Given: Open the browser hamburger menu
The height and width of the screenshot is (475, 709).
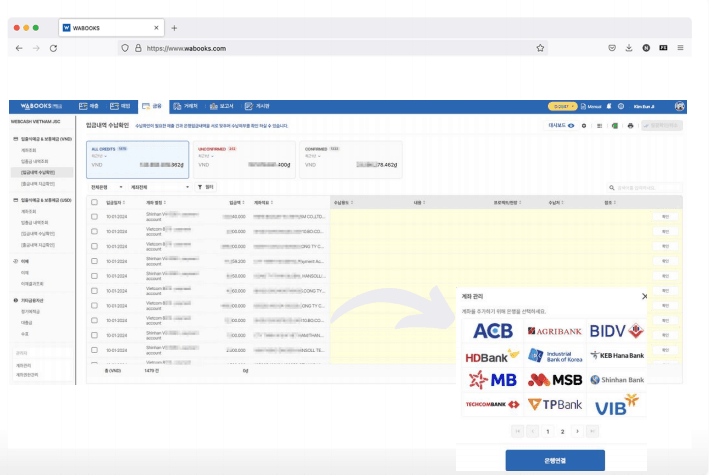Looking at the screenshot, I should point(680,48).
